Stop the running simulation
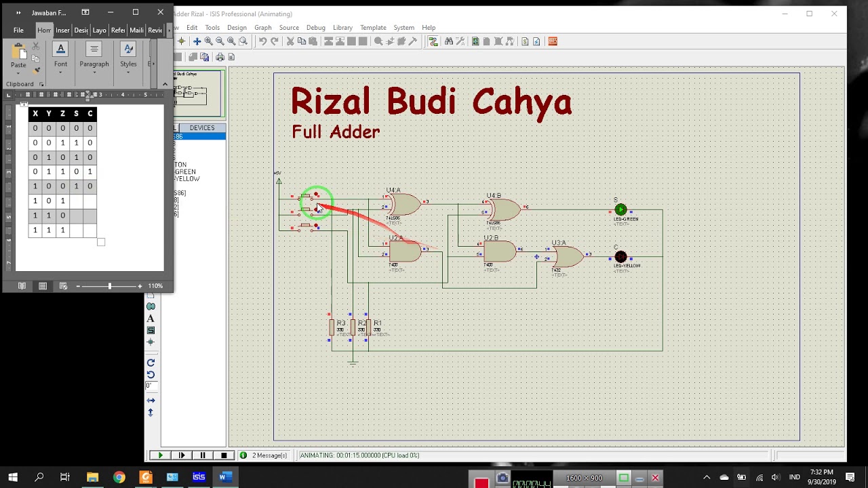The image size is (868, 488). [224, 455]
